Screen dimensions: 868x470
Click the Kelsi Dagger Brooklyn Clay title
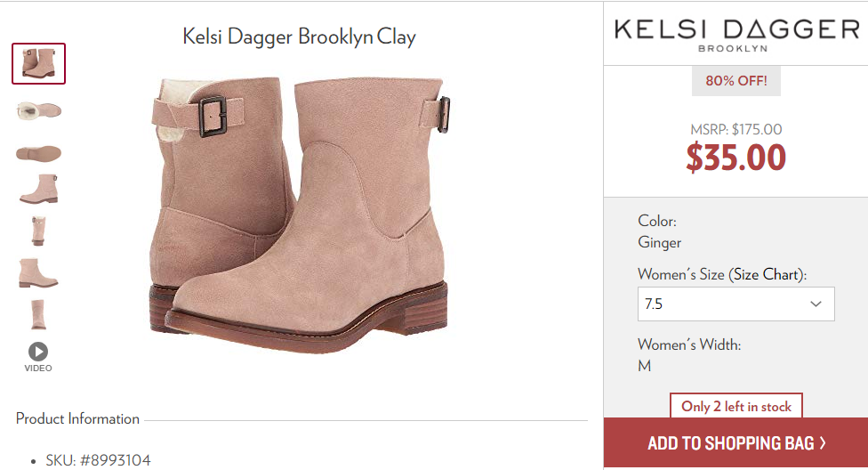[299, 37]
